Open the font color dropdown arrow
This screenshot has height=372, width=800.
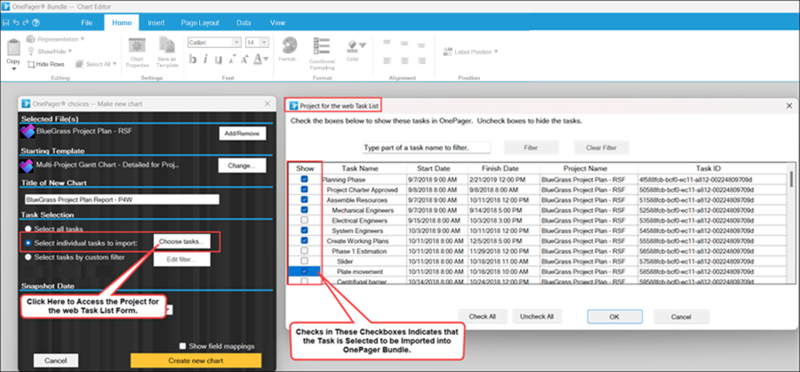pos(266,60)
